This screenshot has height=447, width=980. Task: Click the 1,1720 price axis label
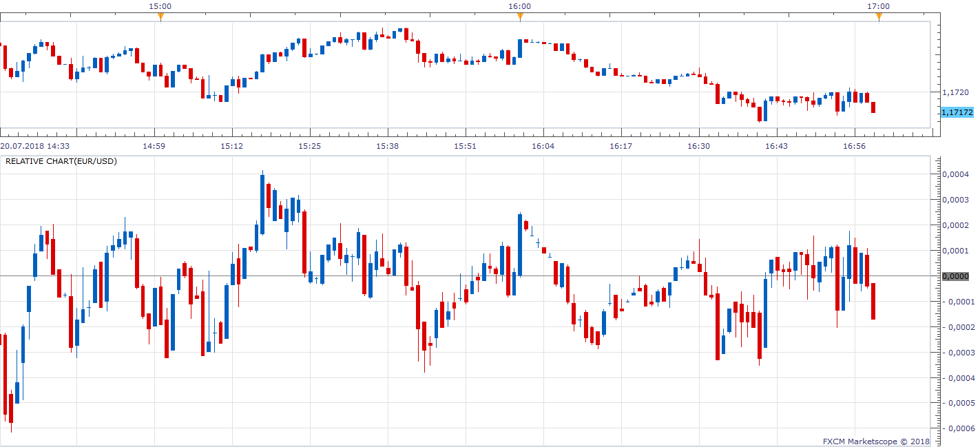coord(955,92)
